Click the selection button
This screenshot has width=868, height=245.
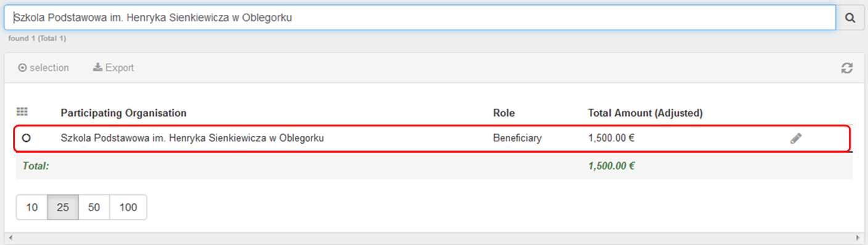[x=44, y=68]
